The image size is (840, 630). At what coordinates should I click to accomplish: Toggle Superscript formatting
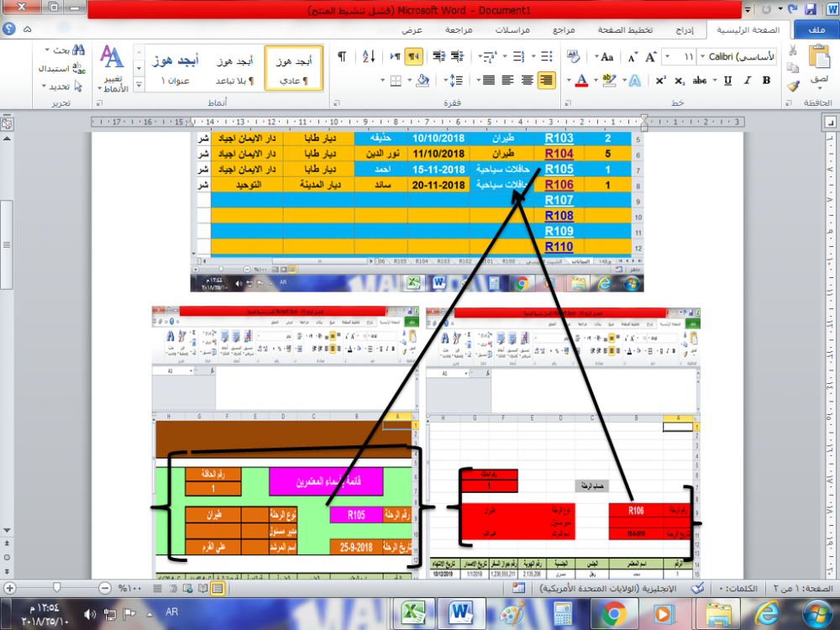(660, 81)
